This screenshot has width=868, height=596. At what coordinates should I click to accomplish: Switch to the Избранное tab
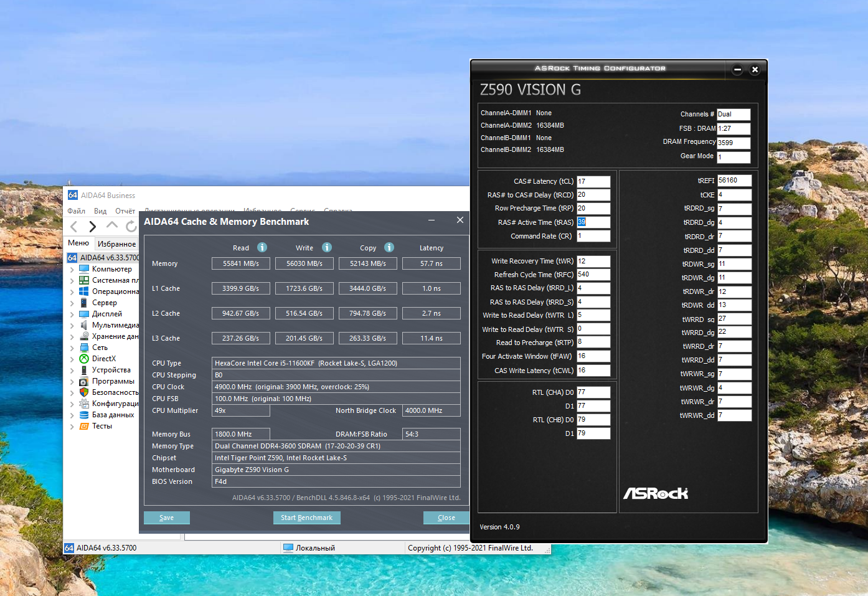pos(116,244)
